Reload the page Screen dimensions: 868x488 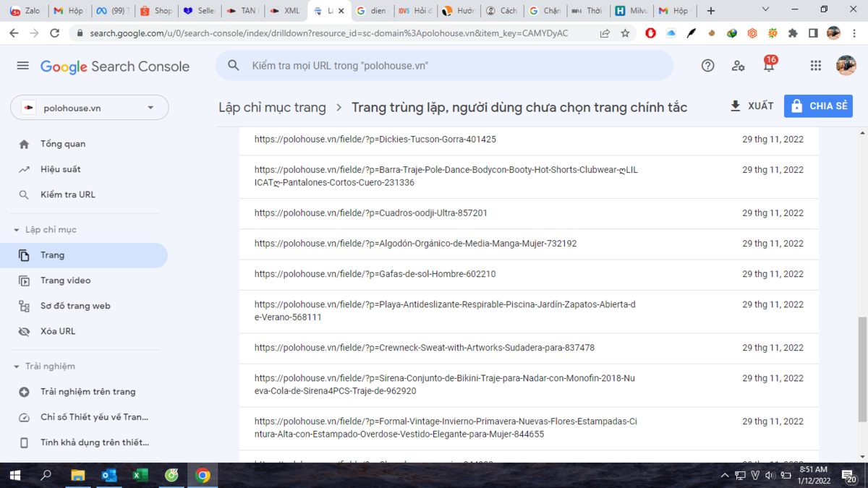click(54, 33)
